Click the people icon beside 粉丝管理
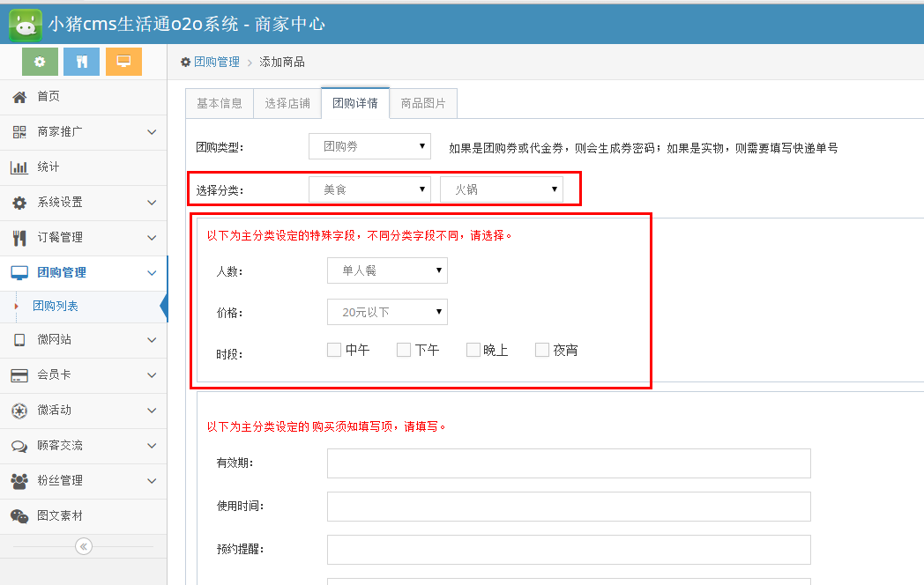924x585 pixels. [x=19, y=481]
